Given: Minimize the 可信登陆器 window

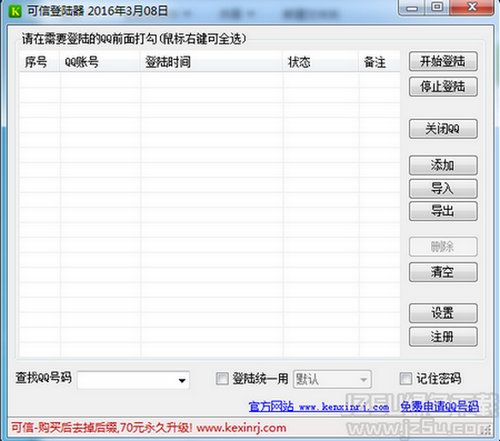Looking at the screenshot, I should coord(412,7).
